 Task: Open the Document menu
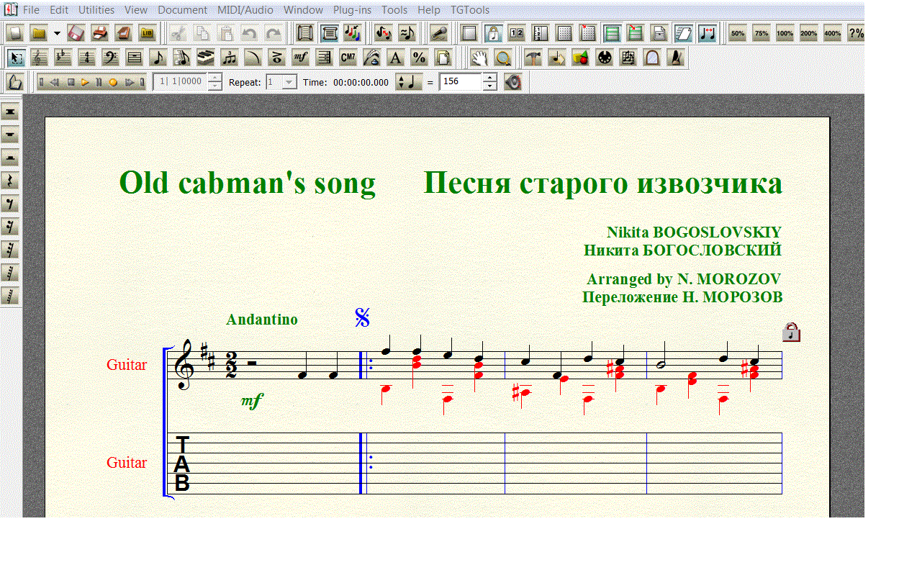pos(183,10)
